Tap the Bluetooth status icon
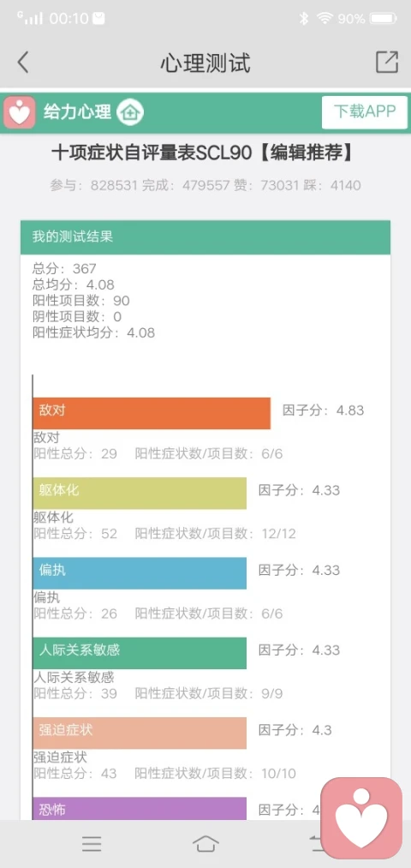411x868 pixels. pos(303,19)
